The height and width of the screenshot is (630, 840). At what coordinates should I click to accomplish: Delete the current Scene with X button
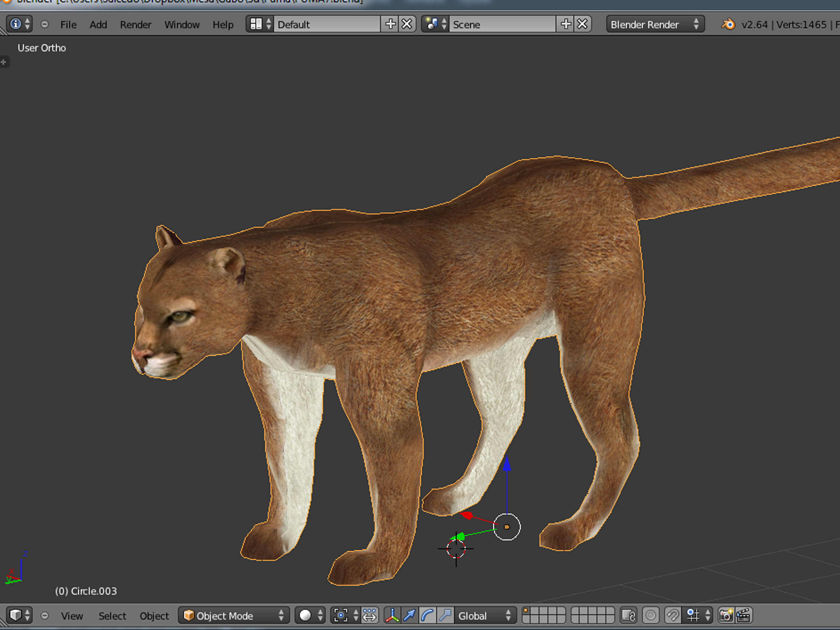click(582, 24)
